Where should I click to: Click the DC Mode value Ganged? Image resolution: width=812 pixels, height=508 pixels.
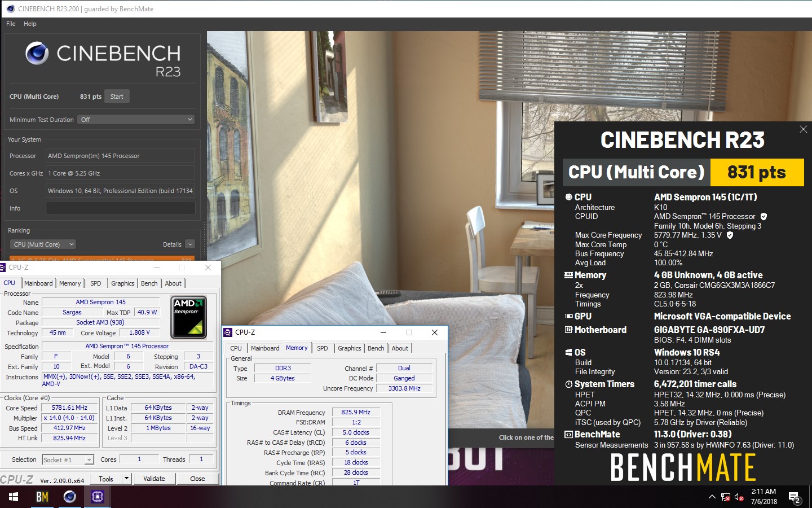coord(404,378)
